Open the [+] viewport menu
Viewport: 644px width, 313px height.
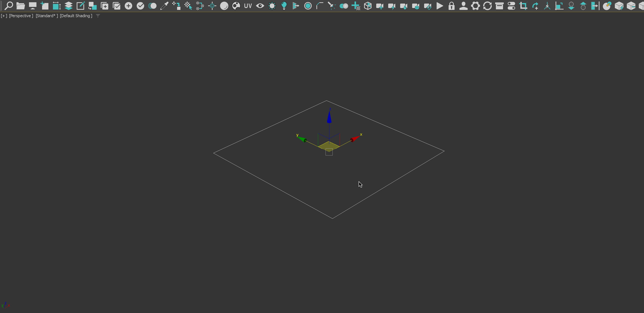[4, 16]
